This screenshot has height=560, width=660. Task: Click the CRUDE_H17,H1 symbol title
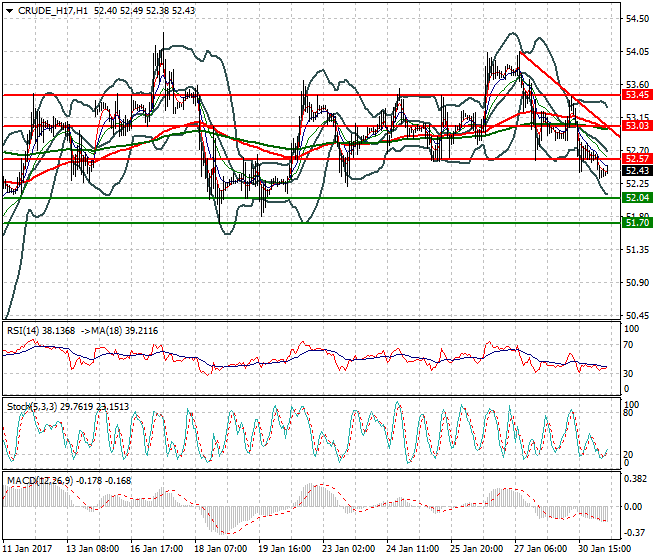pyautogui.click(x=52, y=10)
